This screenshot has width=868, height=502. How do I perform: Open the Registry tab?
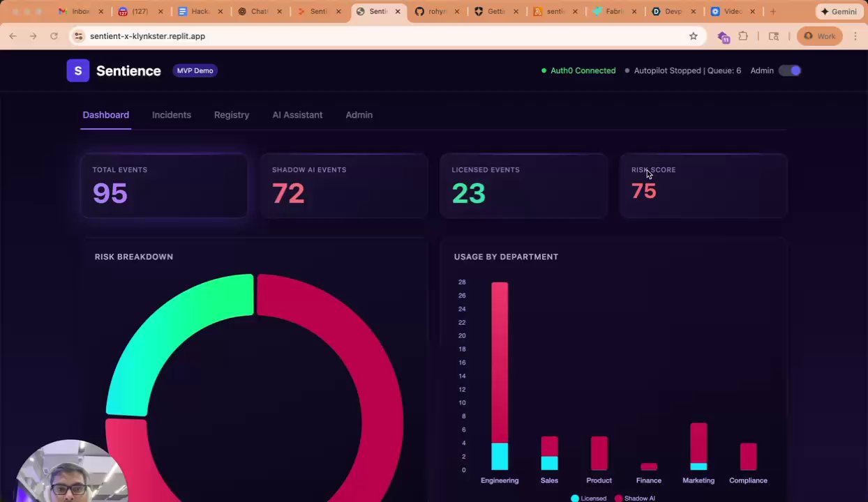232,115
